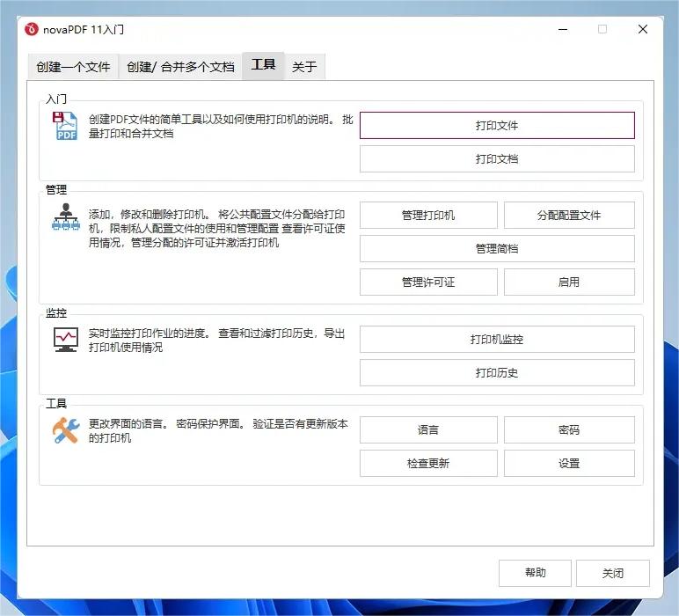Click the 语言 button
Image resolution: width=679 pixels, height=616 pixels.
click(x=428, y=430)
